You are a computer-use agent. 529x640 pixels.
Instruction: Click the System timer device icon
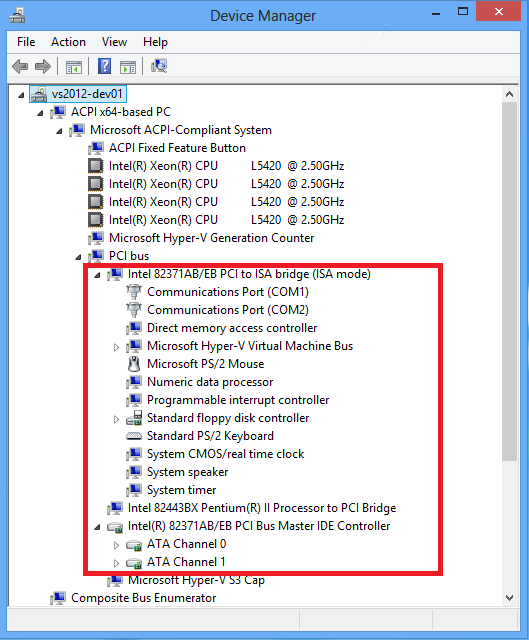point(133,490)
